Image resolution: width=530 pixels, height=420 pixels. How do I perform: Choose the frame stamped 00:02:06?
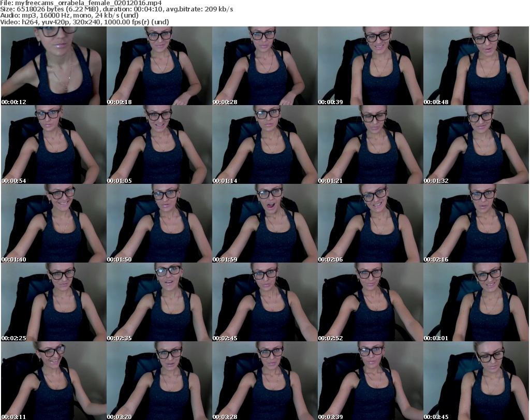(371, 223)
